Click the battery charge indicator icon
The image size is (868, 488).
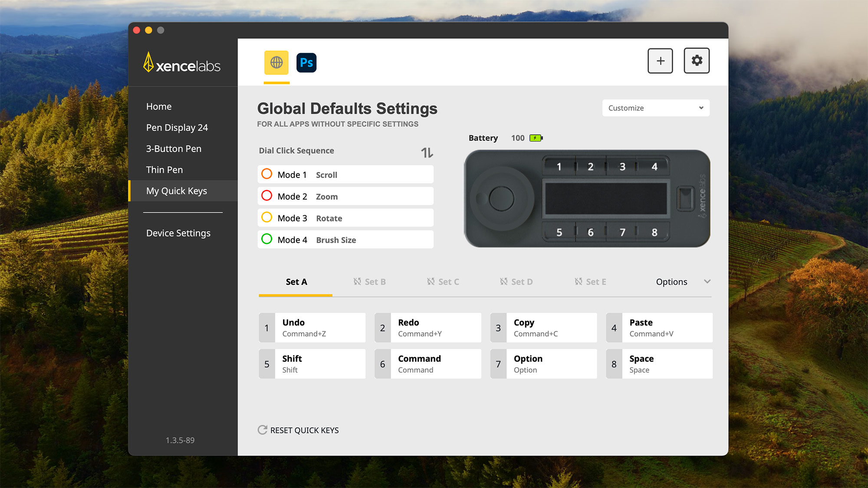tap(536, 138)
